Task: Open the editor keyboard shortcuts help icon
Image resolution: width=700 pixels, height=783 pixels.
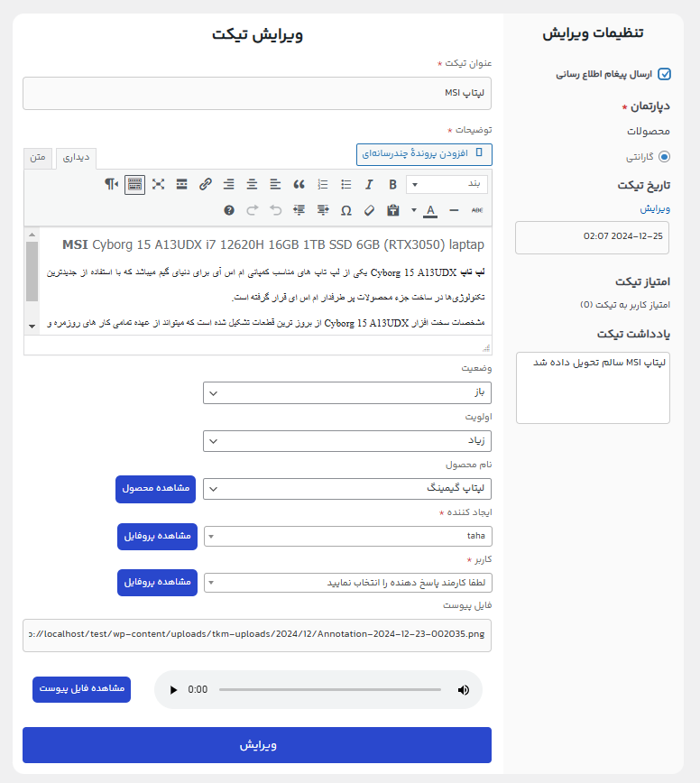Action: [x=229, y=210]
